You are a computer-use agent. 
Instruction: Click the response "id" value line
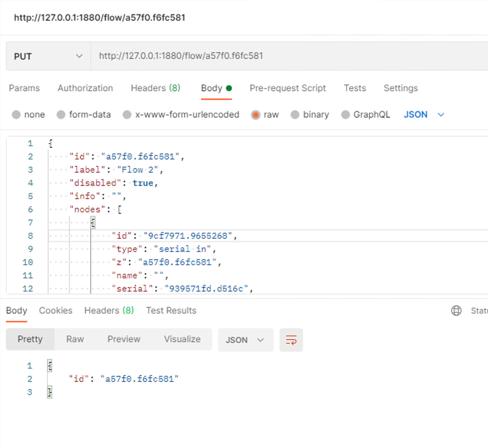pos(124,379)
